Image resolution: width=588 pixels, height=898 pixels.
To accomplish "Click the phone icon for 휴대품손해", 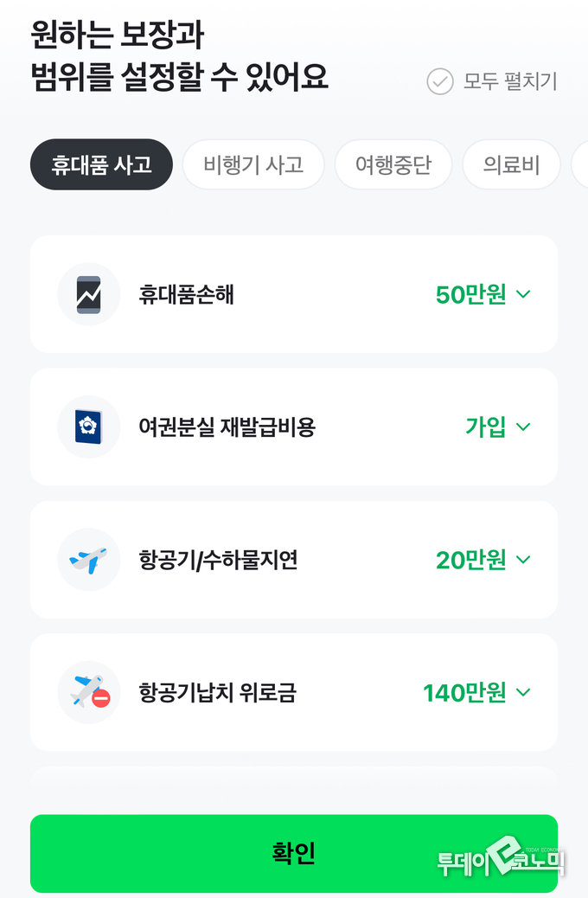I will point(88,294).
